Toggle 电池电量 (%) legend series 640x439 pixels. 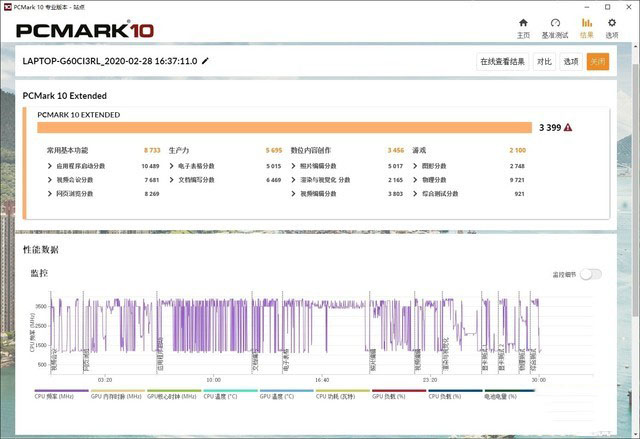click(509, 394)
